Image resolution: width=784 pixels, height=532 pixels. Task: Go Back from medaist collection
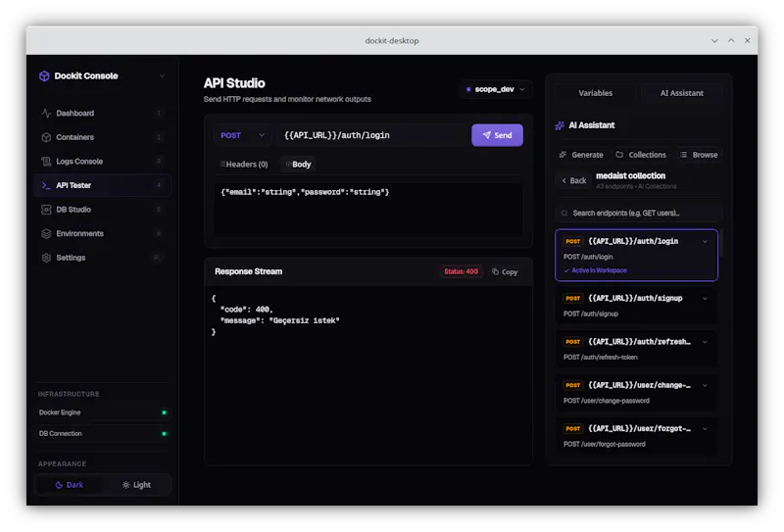[x=573, y=180]
